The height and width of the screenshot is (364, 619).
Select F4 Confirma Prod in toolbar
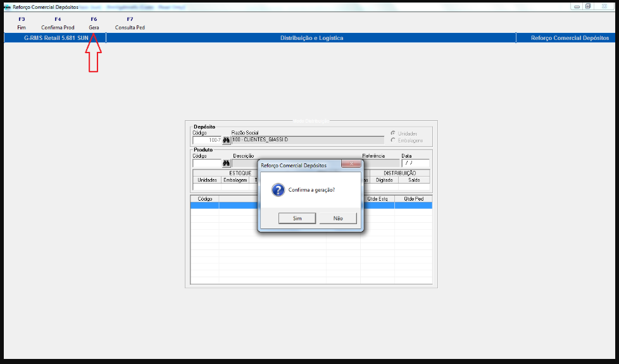pyautogui.click(x=58, y=23)
